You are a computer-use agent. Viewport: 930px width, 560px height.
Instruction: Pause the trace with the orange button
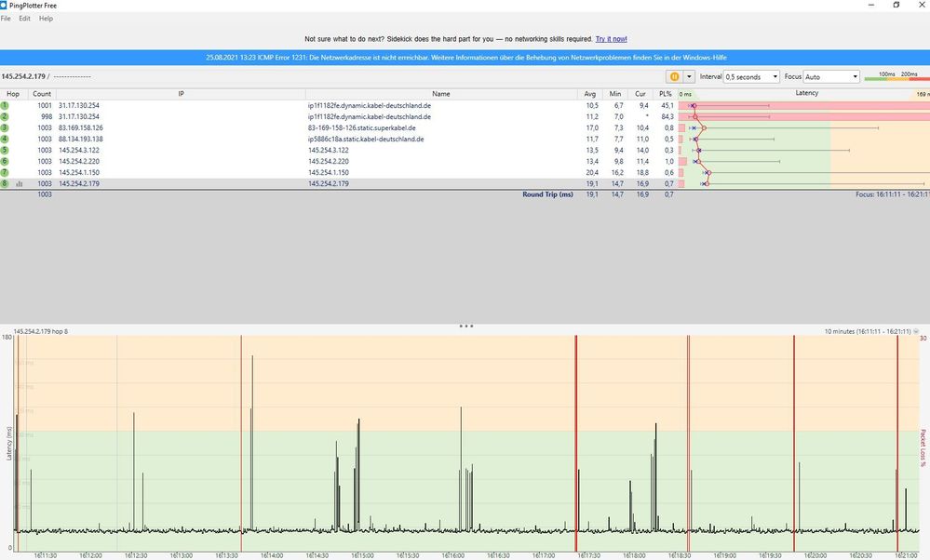[673, 76]
